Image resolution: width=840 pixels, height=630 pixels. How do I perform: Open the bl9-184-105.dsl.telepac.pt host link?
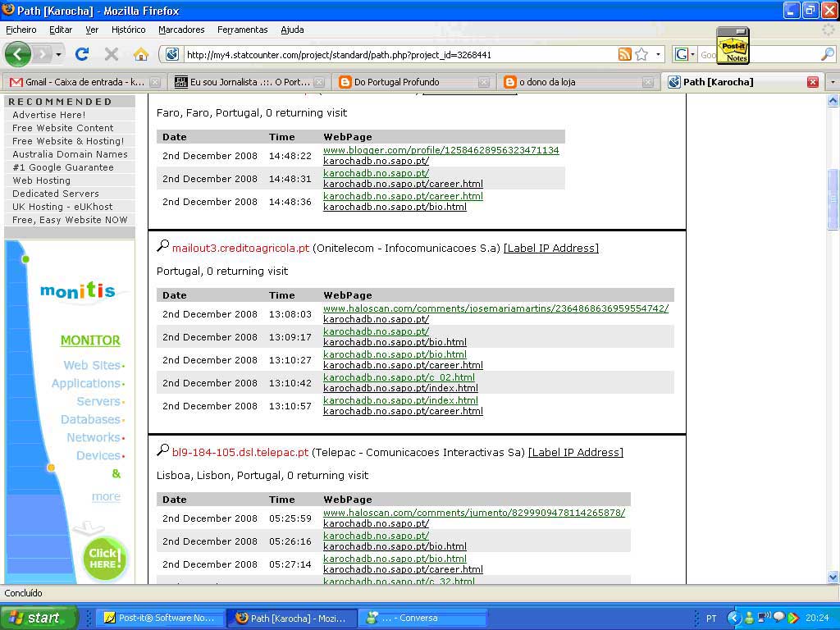[240, 452]
